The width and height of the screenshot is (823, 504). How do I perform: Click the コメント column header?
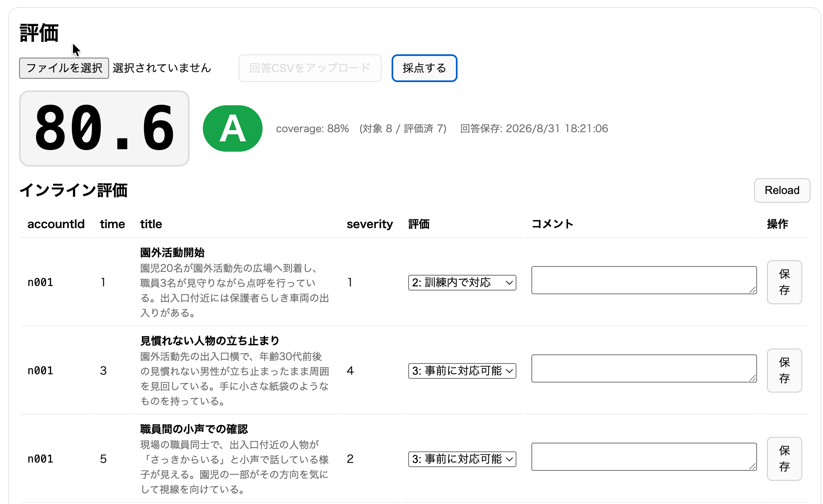click(553, 224)
